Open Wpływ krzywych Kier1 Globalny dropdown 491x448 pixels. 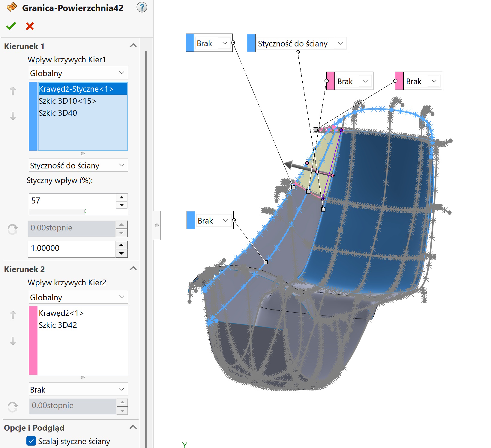[78, 73]
